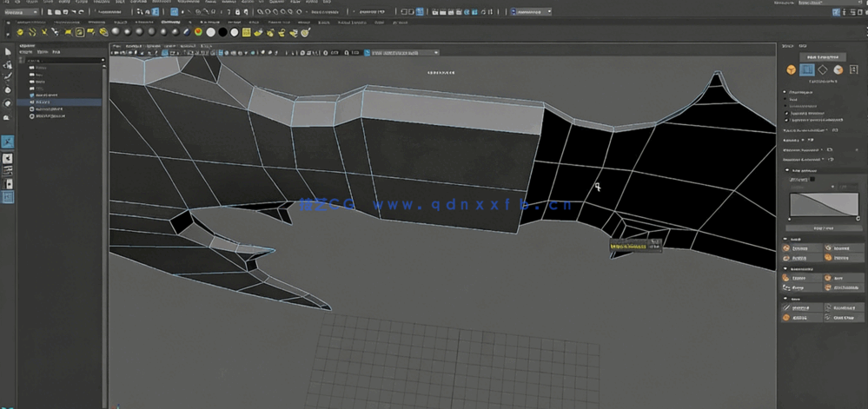Pick the Rotate tool in the toolbox
The image size is (868, 409).
pyautogui.click(x=8, y=103)
